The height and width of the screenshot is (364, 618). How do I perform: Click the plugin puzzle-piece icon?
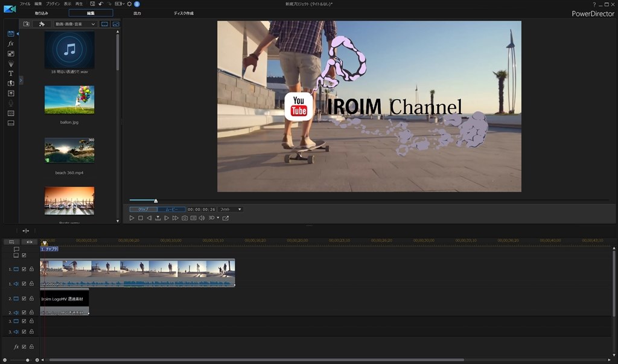tap(42, 24)
